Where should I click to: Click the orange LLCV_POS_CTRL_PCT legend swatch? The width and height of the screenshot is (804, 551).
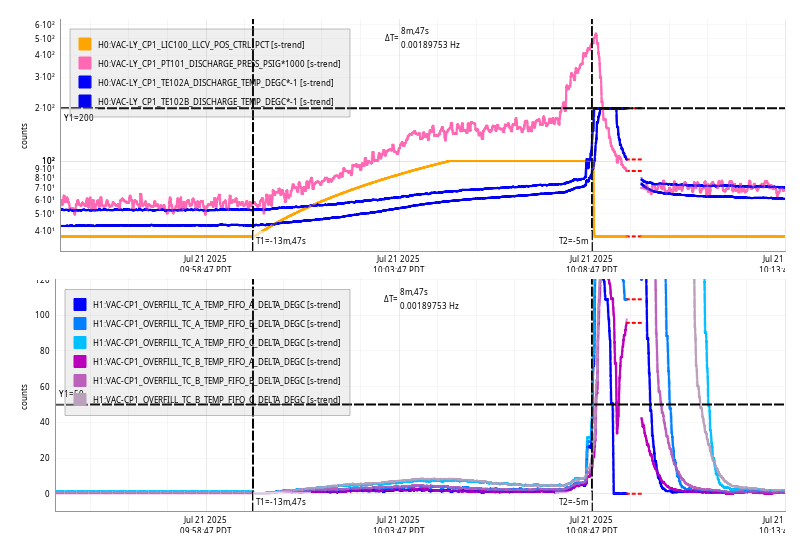(x=85, y=44)
